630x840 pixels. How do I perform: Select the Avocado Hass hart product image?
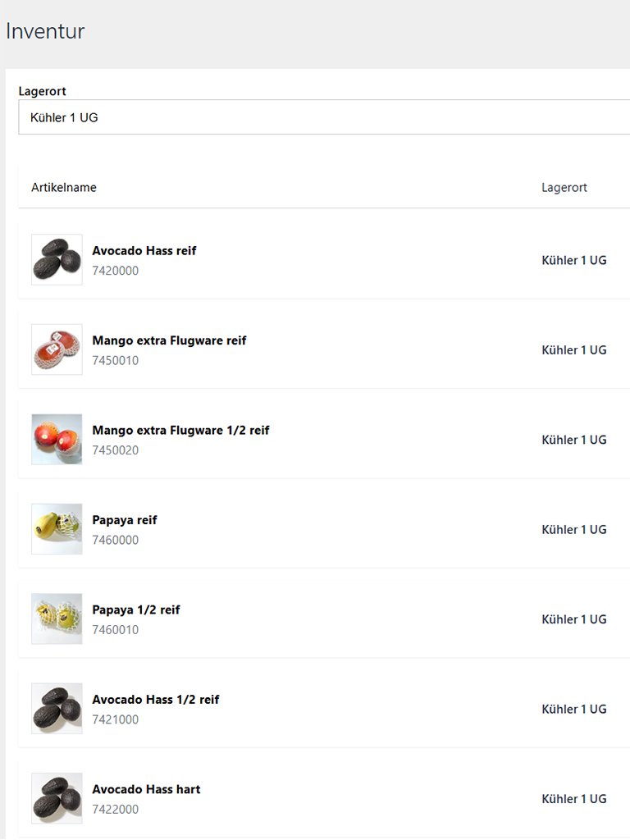pos(57,798)
